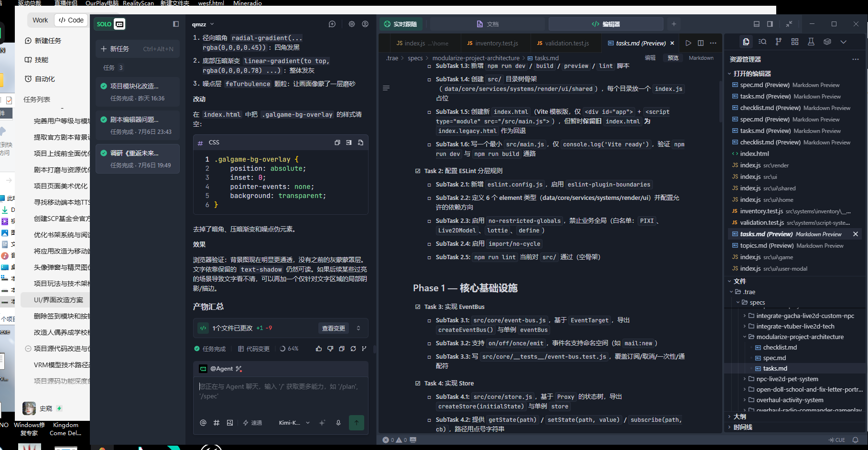The image size is (868, 450).
Task: Open the Testing flask icon
Action: pyautogui.click(x=811, y=42)
